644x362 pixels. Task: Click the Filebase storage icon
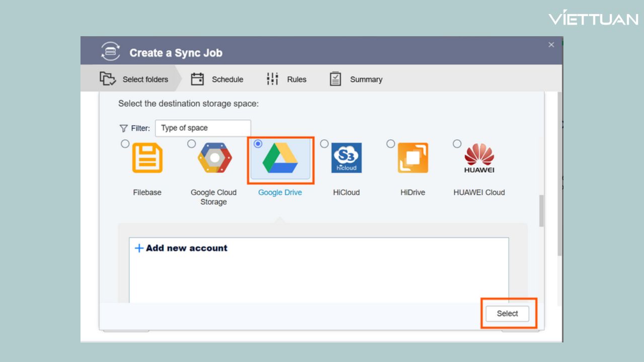coord(147,158)
